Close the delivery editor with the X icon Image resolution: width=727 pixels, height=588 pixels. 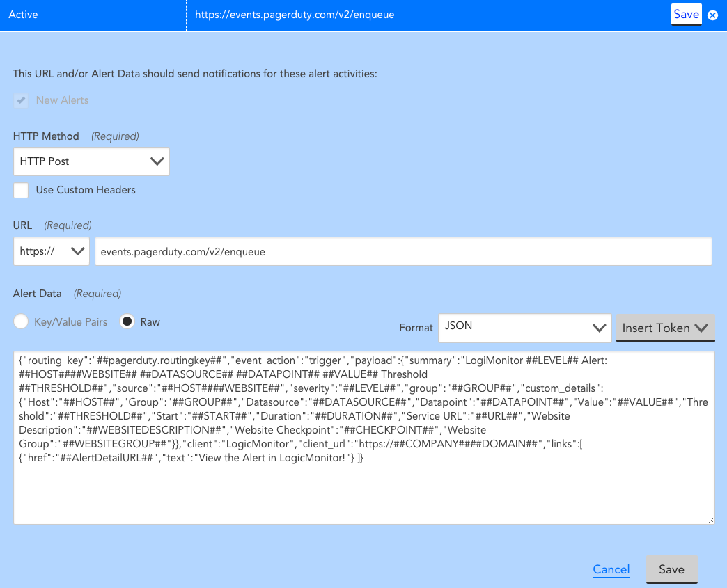(712, 15)
